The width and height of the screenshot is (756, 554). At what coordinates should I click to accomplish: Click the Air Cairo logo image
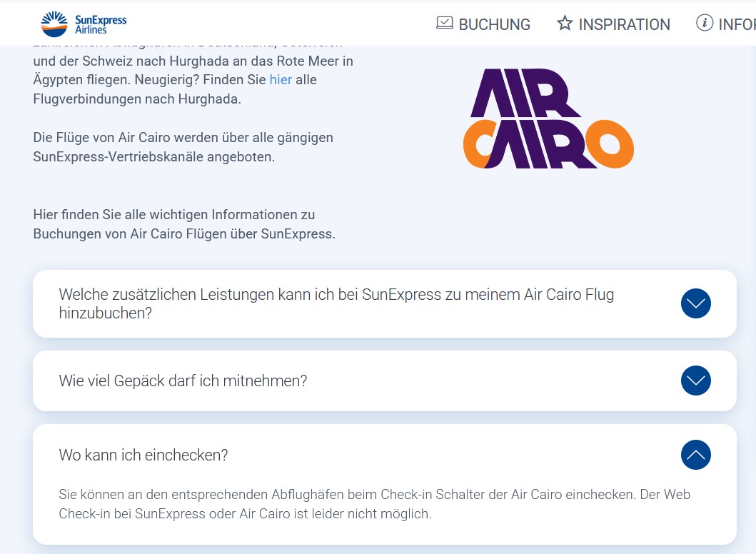548,119
